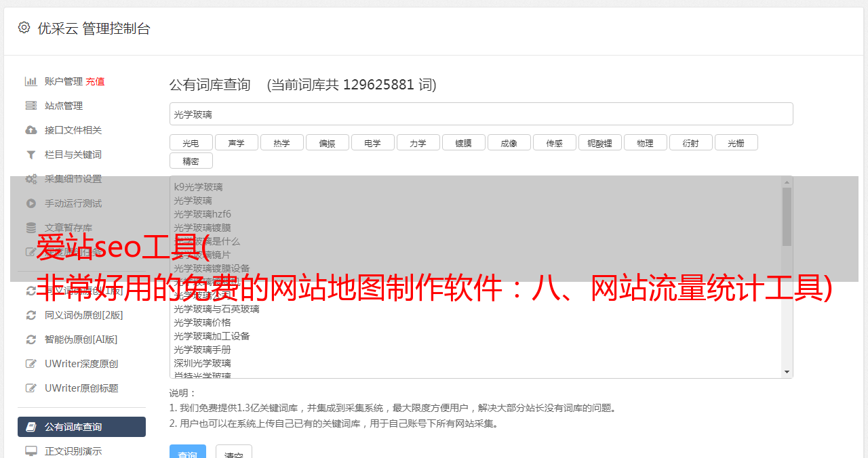The image size is (868, 458).
Task: Select the 物理 tag button
Action: (645, 143)
